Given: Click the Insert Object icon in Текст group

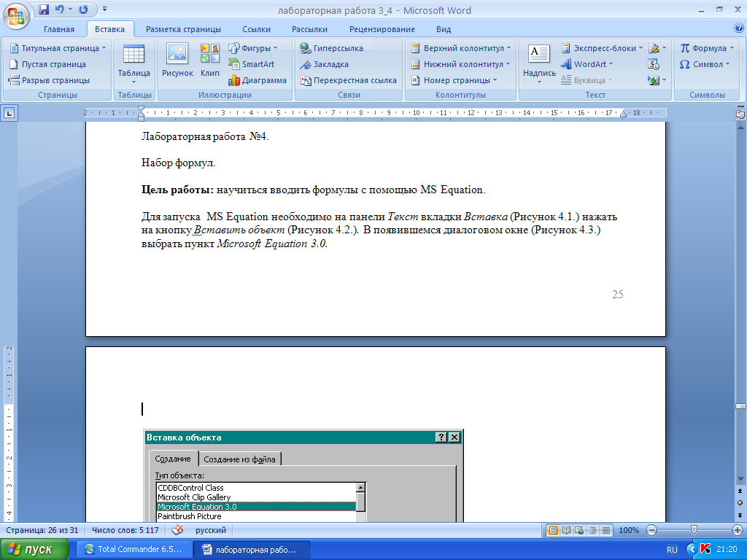Looking at the screenshot, I should (x=654, y=80).
